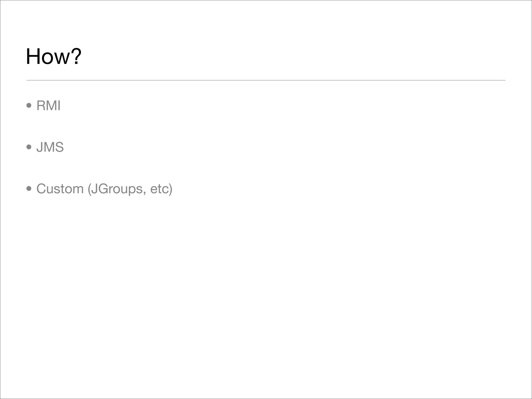
Task: Click the horizontal divider line under title
Action: coord(266,80)
